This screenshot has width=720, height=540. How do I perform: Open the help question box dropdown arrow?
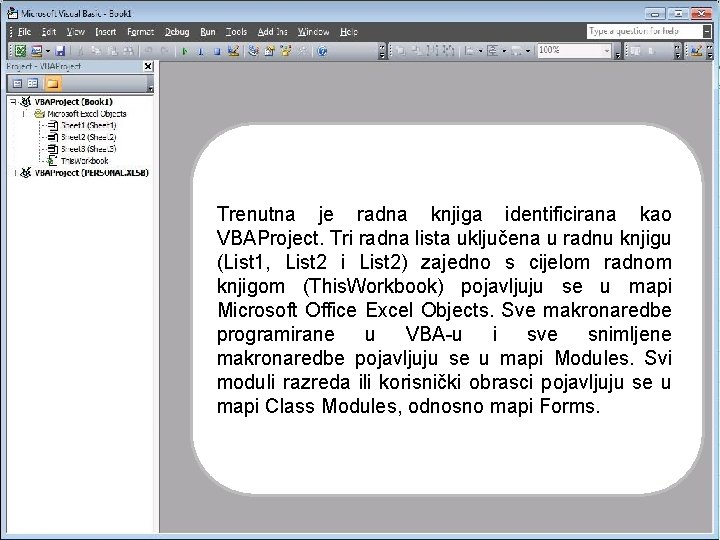707,31
